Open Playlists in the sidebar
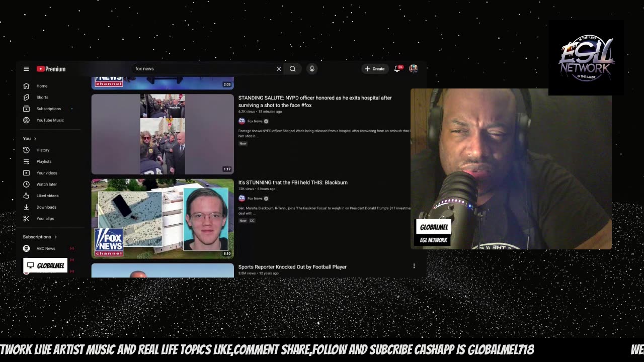Viewport: 644px width, 362px height. tap(44, 161)
